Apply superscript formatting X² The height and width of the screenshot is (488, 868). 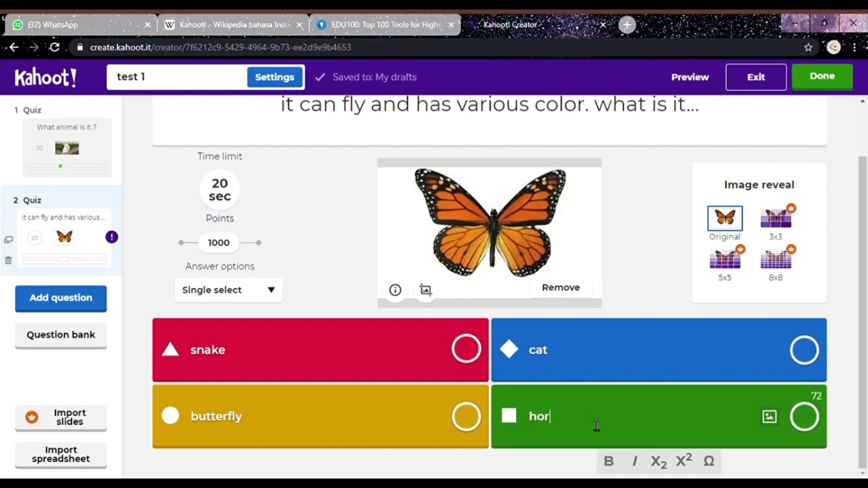pyautogui.click(x=684, y=460)
